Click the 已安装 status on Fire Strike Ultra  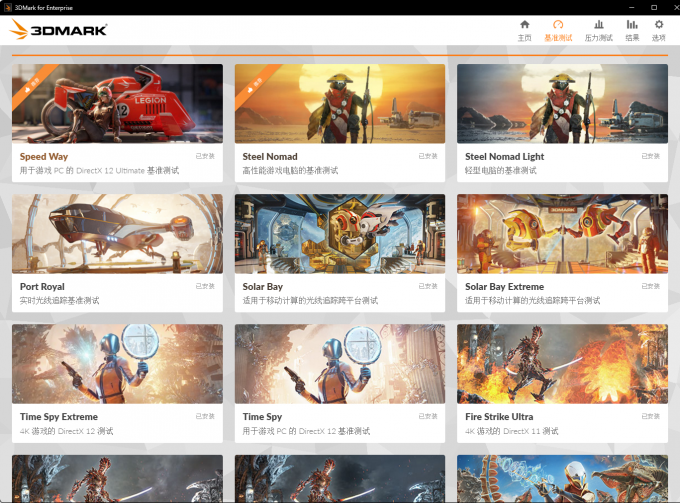pos(651,416)
